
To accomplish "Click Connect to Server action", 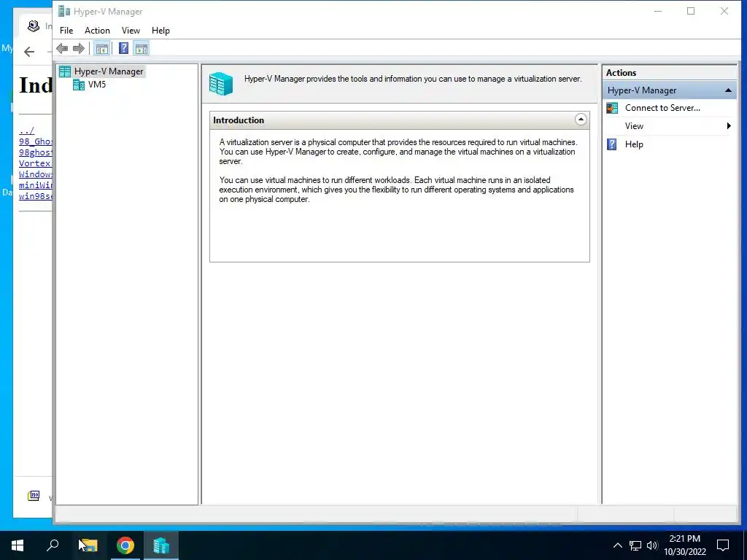I will 662,108.
